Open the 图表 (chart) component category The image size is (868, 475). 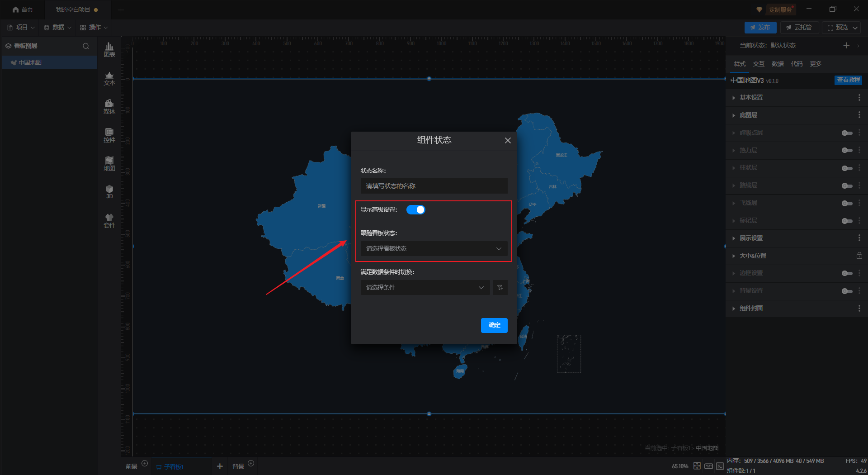click(x=109, y=50)
